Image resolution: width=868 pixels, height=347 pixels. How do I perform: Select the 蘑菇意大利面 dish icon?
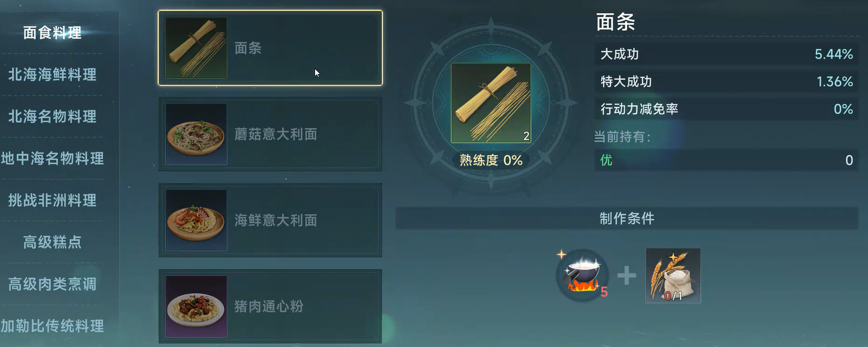coord(196,134)
